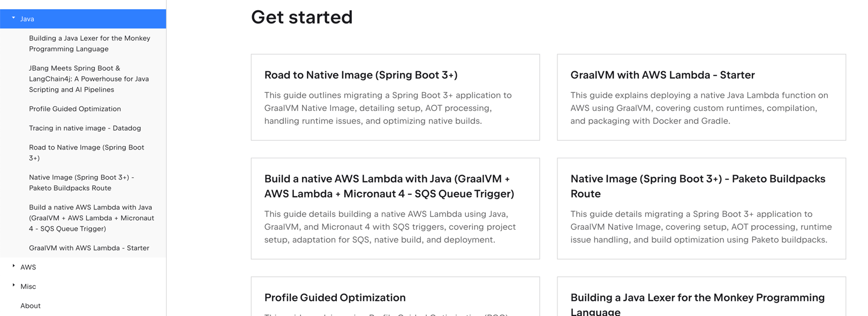This screenshot has height=316, width=868.
Task: Open GraalVM with AWS Lambda - Starter sidebar link
Action: point(89,248)
